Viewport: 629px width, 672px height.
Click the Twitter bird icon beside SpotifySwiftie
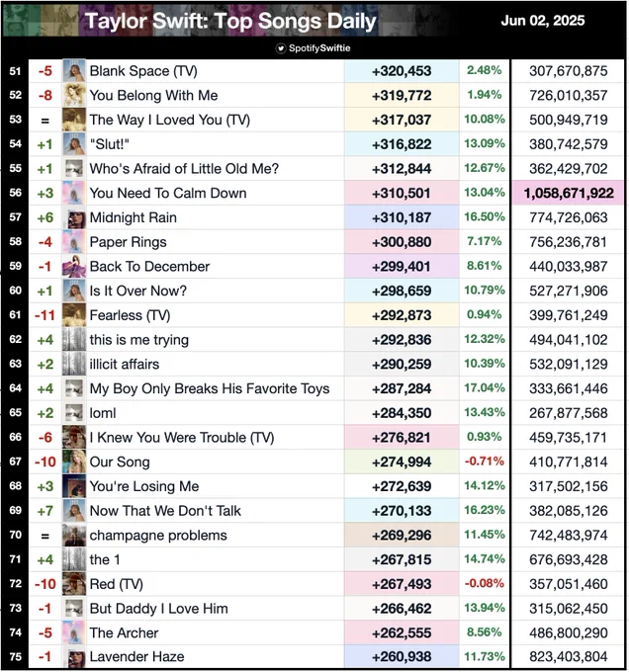(x=281, y=48)
